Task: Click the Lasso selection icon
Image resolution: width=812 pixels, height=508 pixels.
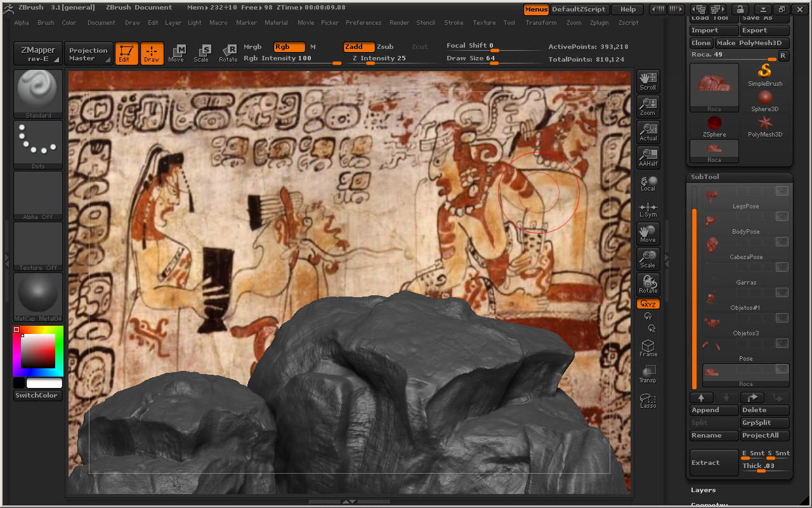Action: click(x=648, y=400)
